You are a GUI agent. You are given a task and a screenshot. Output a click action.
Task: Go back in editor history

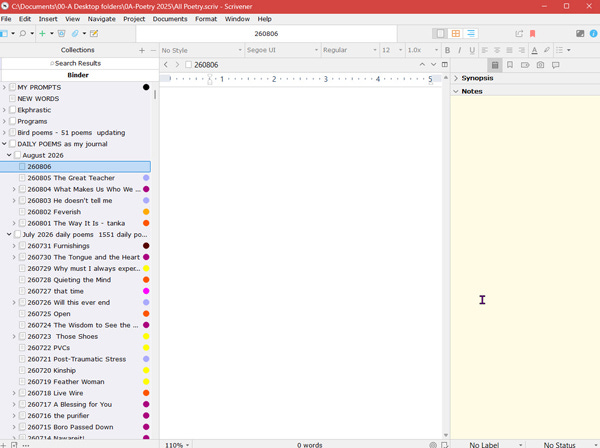166,65
